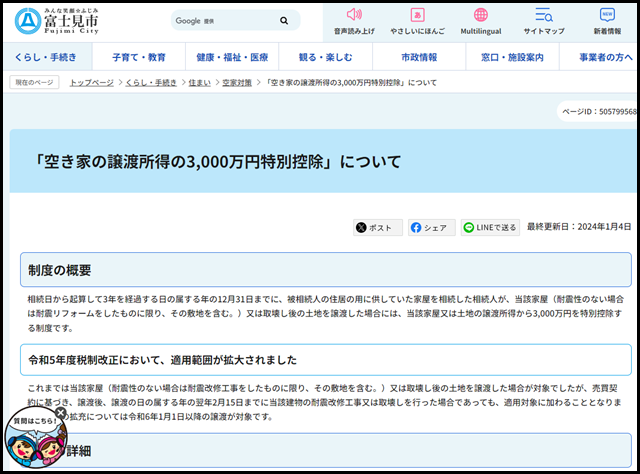Screen dimensions: 640x474
Task: Click the page title 空き家の譲渡所得の3,000万円特別控除
Action: coord(217,162)
